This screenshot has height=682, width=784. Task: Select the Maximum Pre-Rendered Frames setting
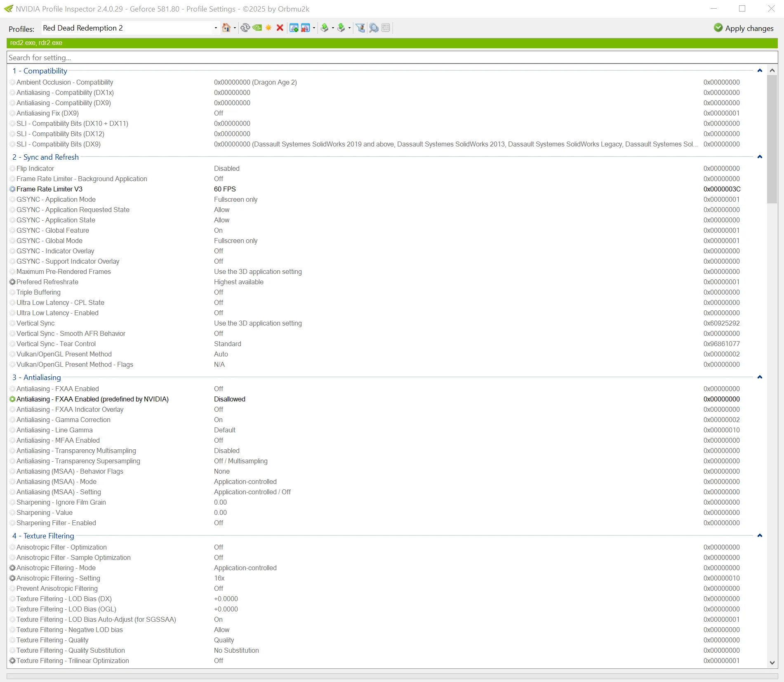coord(64,271)
